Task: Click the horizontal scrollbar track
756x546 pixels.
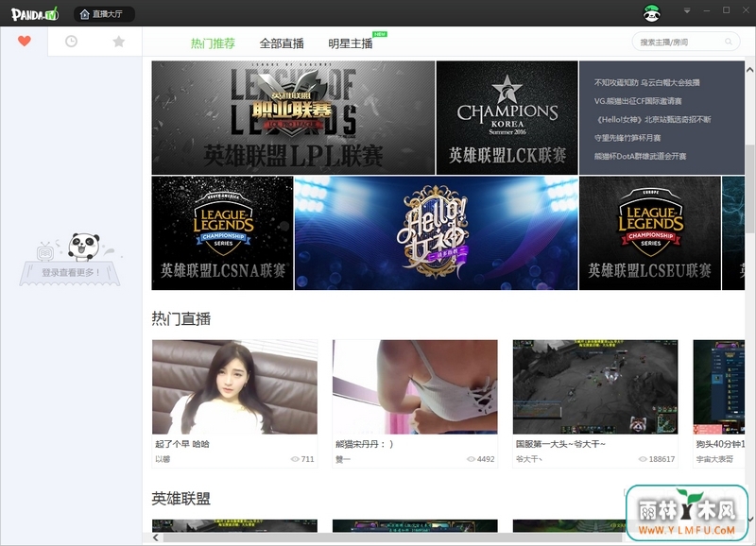Action: pyautogui.click(x=393, y=537)
